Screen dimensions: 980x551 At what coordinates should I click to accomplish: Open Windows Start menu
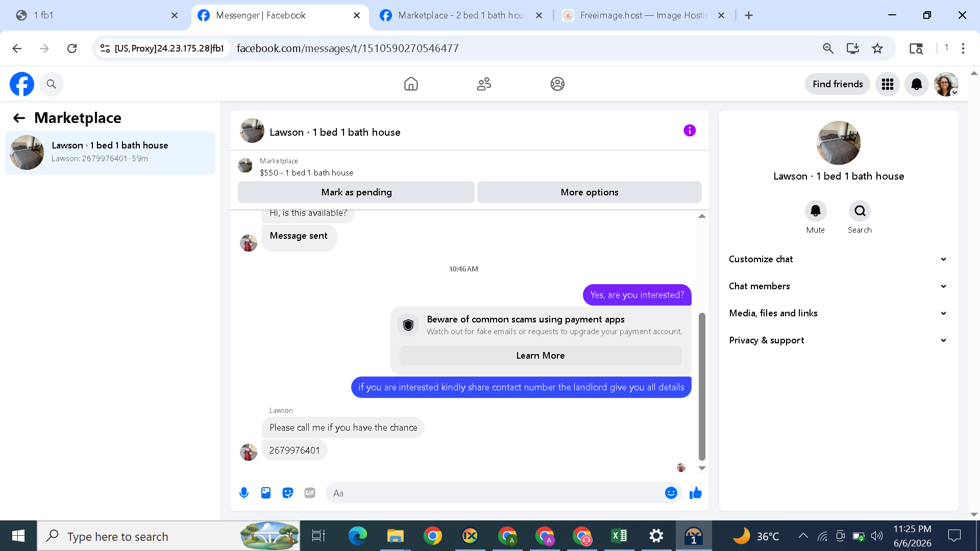coord(18,536)
